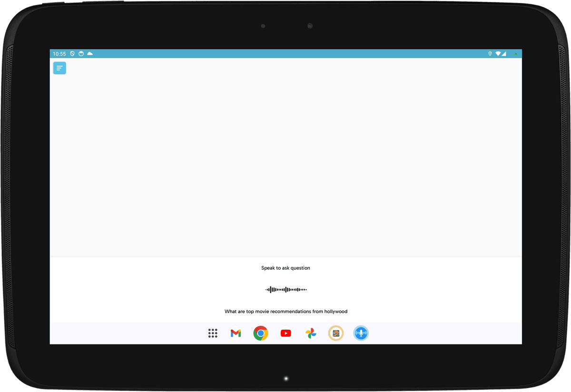This screenshot has width=571, height=392.
Task: Launch Chrome browser
Action: coord(260,333)
